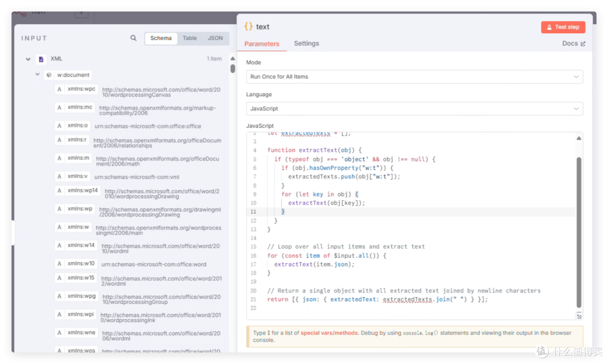The width and height of the screenshot is (608, 364).
Task: Switch input view to Schema
Action: click(x=161, y=38)
